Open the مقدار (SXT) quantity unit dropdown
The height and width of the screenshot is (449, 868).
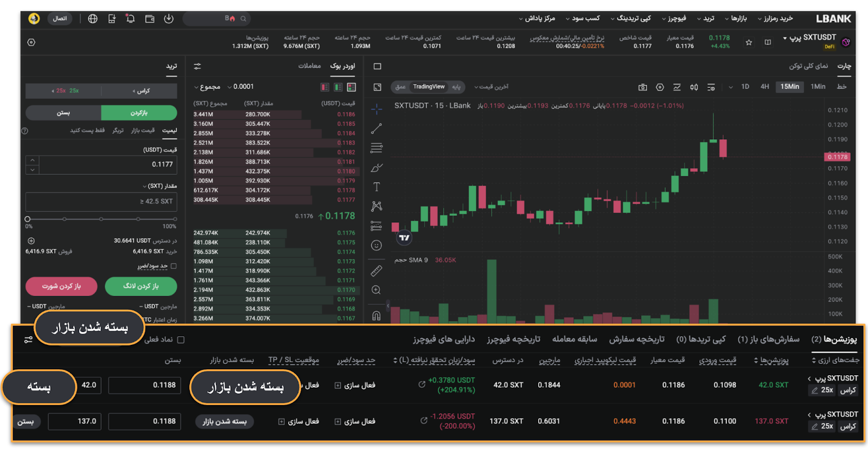159,186
